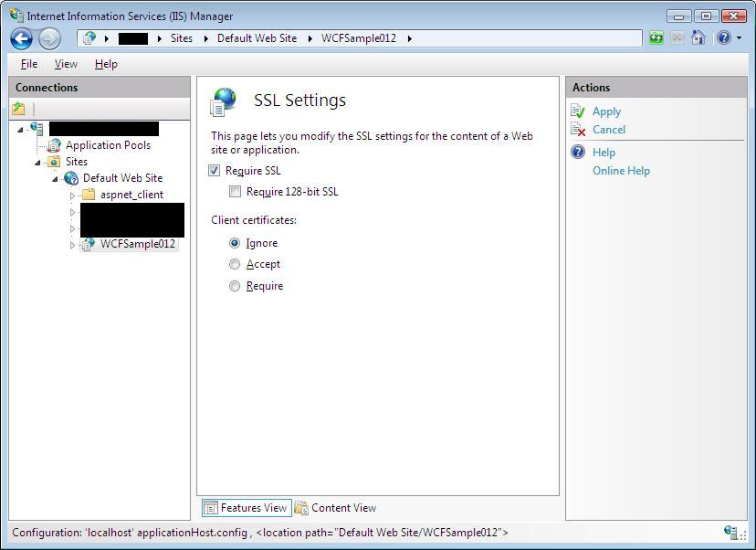756x550 pixels.
Task: Click the Default Web Site globe icon
Action: click(x=71, y=178)
